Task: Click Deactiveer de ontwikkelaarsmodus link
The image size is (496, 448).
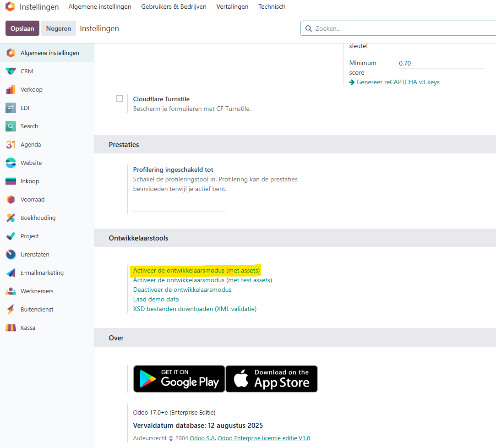Action: coord(182,290)
